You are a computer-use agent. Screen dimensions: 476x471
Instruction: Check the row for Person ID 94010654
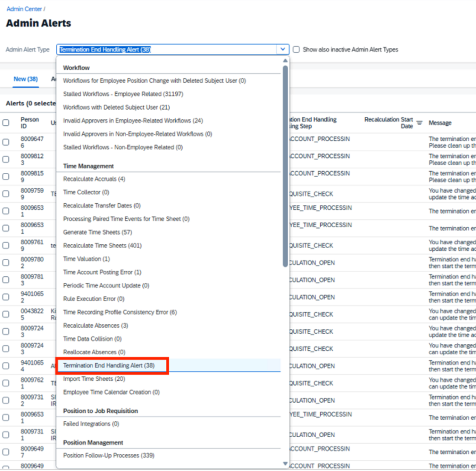click(6, 366)
